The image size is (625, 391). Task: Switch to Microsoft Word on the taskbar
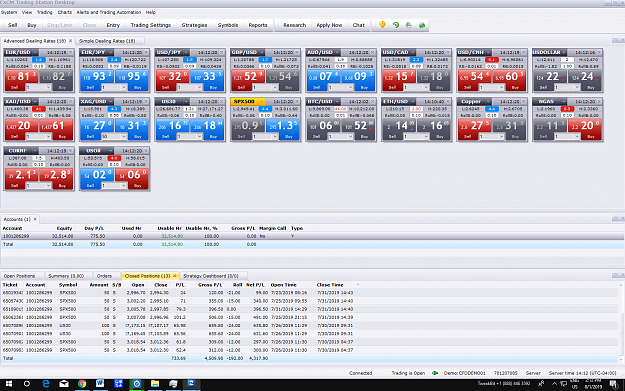coord(100,384)
